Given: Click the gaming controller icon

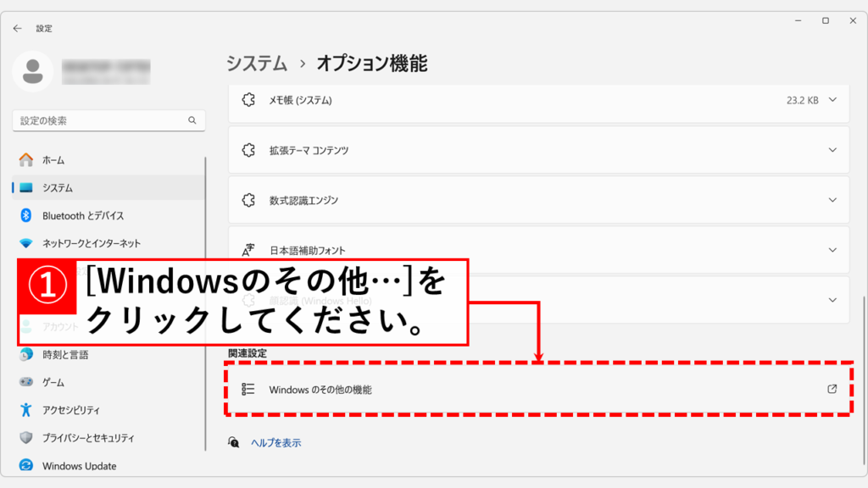Looking at the screenshot, I should 26,382.
